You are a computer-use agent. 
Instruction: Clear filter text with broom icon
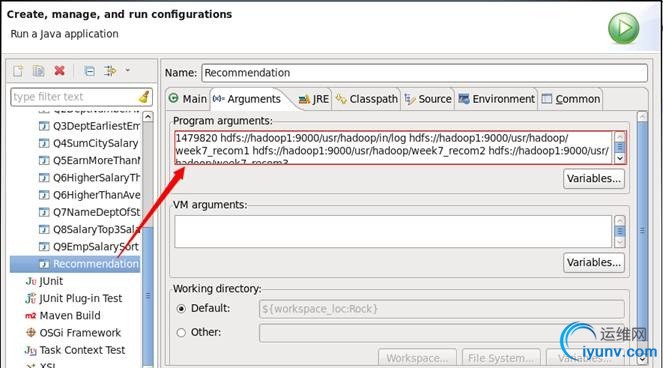coord(144,96)
